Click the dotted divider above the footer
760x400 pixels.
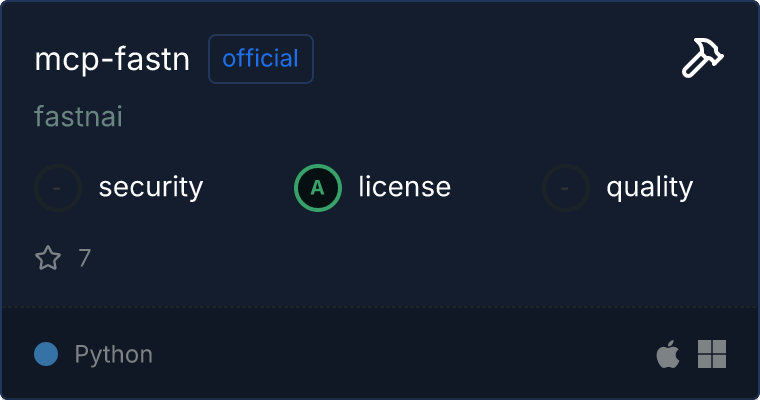[380, 306]
